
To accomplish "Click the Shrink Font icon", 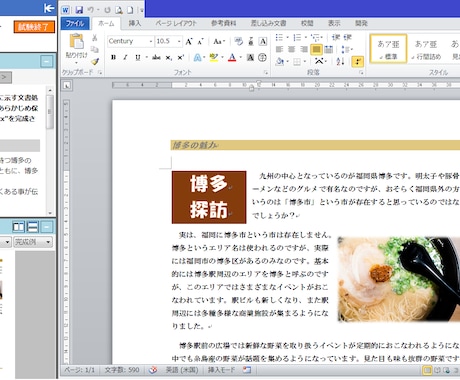I will (x=200, y=42).
